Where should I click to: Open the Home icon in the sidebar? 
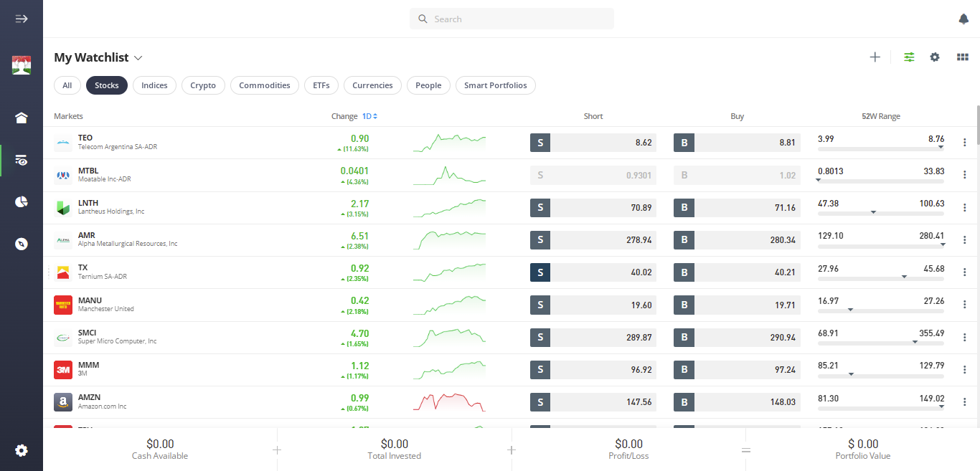(21, 117)
